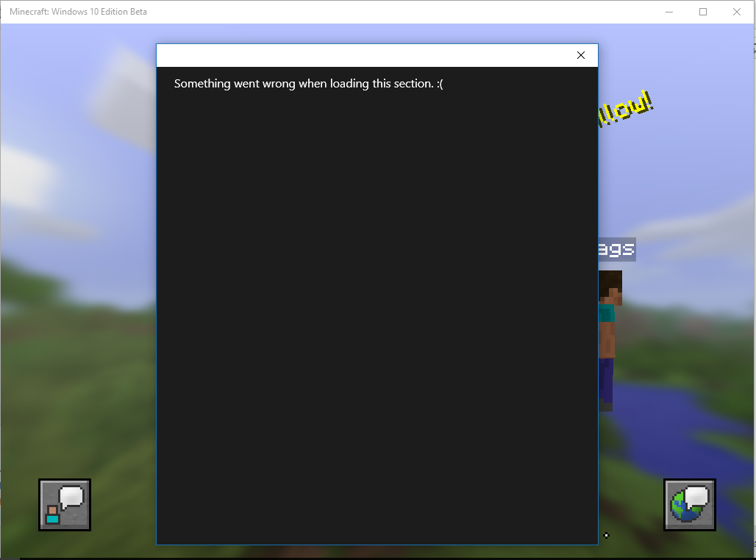Close the Minecraft Windows 10 Edition window
This screenshot has width=756, height=560.
(737, 12)
